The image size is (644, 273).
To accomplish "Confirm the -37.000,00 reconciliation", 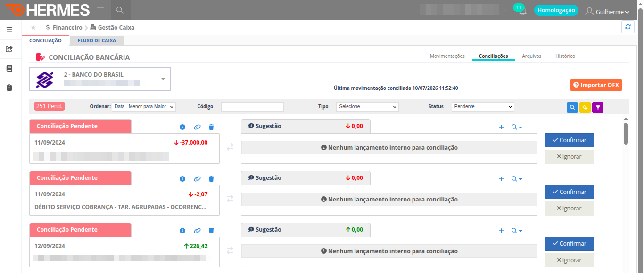I will pyautogui.click(x=569, y=140).
